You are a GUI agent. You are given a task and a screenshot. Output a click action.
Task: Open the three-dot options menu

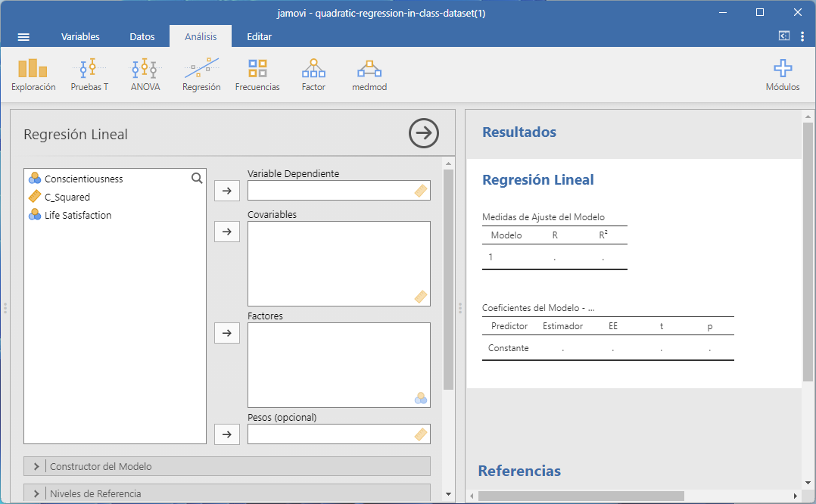[x=802, y=36]
